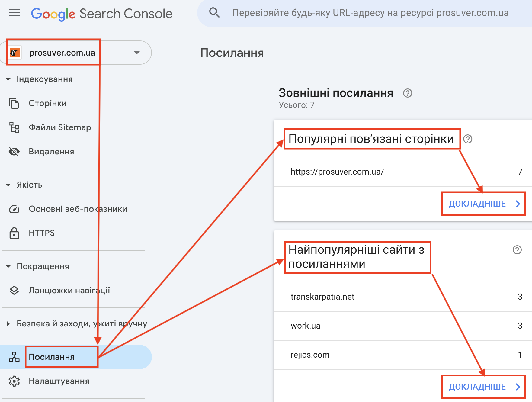Open the navigation hamburger menu

click(x=14, y=13)
